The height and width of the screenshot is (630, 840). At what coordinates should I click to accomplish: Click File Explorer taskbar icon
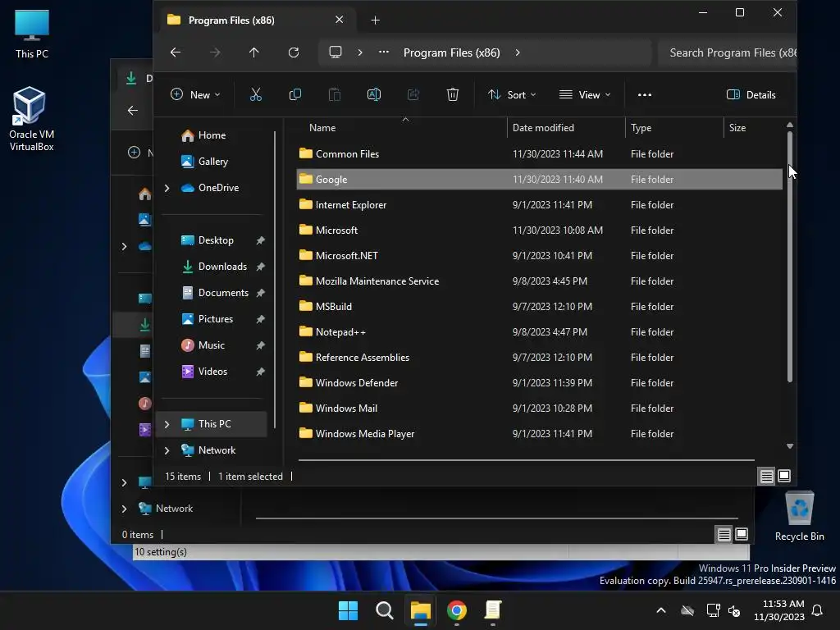point(421,610)
